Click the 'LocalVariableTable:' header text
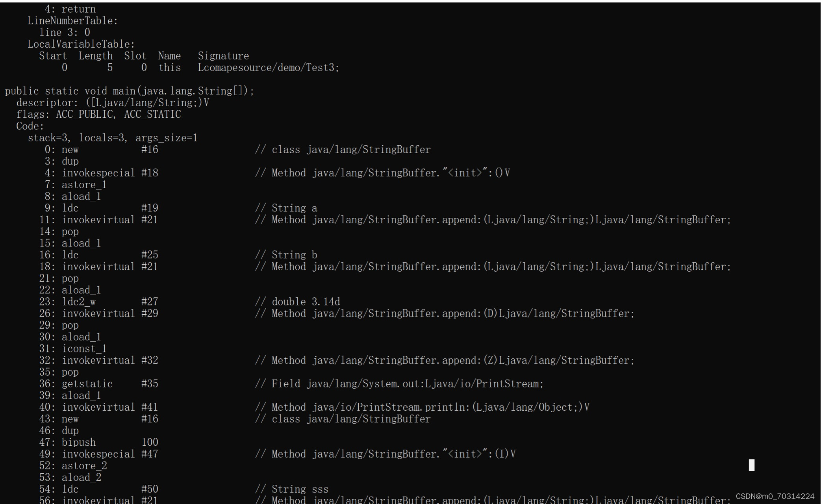This screenshot has height=504, width=821. [80, 44]
